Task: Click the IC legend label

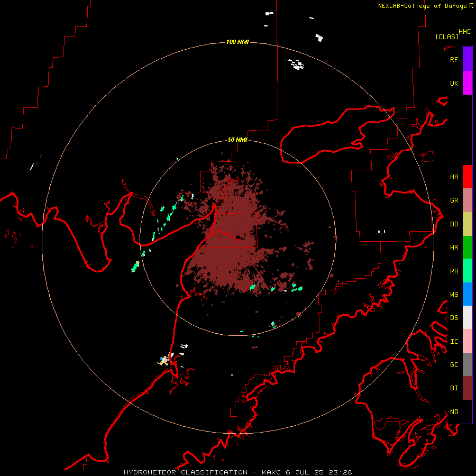Action: point(454,342)
